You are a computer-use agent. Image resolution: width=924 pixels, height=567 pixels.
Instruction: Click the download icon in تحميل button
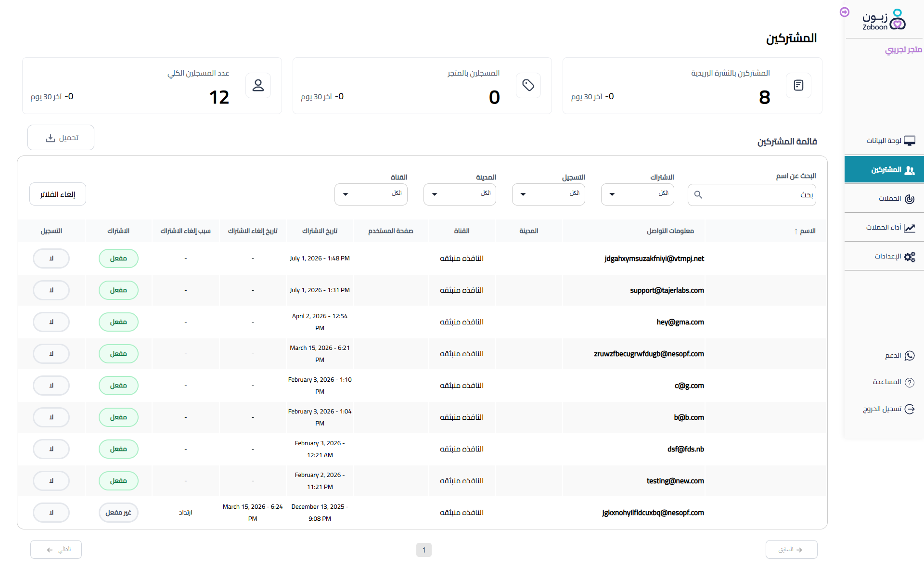click(x=51, y=138)
